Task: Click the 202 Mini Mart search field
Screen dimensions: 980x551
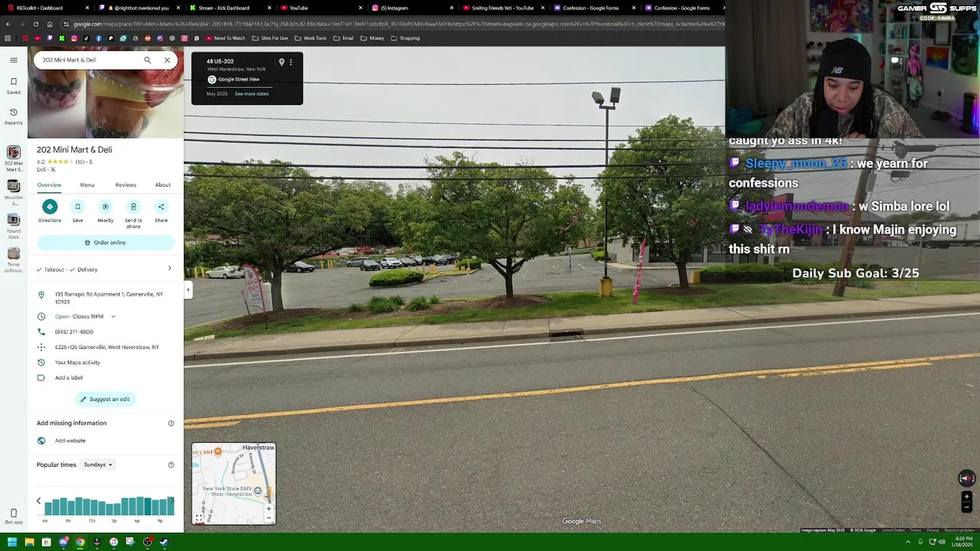Action: pos(88,60)
